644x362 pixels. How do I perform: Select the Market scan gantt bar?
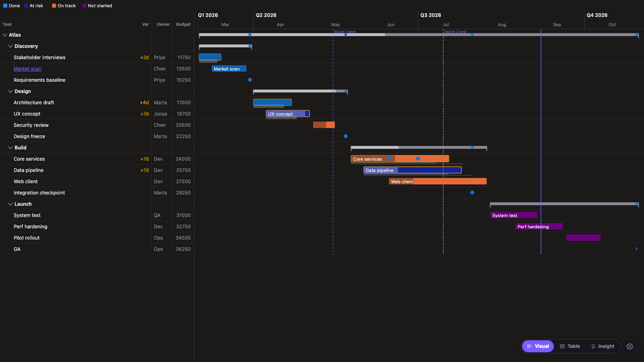tap(229, 69)
